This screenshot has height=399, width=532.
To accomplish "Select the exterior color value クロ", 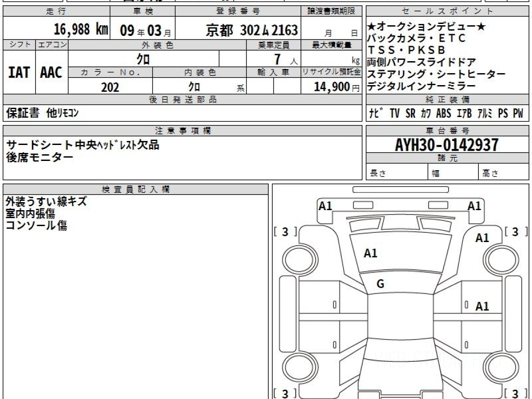I will tap(143, 59).
